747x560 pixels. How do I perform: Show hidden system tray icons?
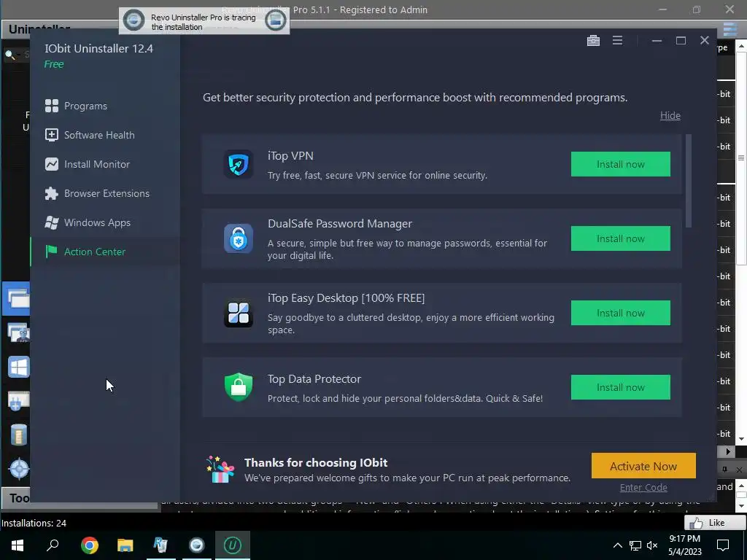pyautogui.click(x=617, y=545)
